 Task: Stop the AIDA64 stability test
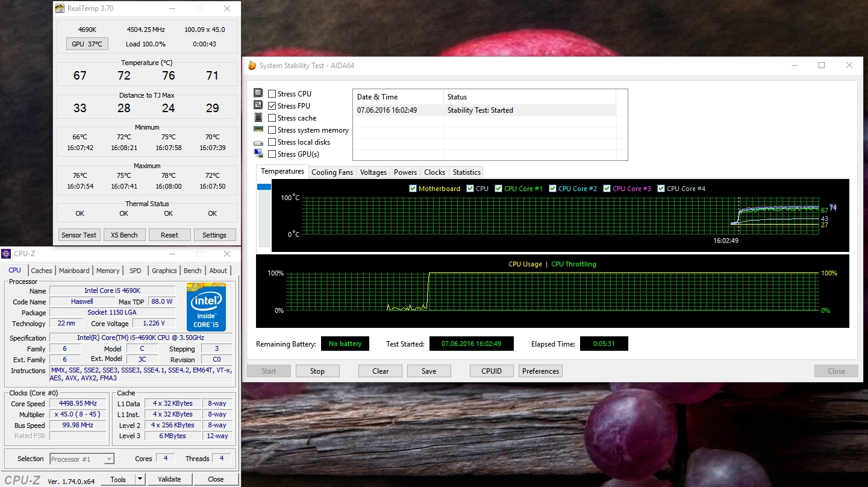317,371
